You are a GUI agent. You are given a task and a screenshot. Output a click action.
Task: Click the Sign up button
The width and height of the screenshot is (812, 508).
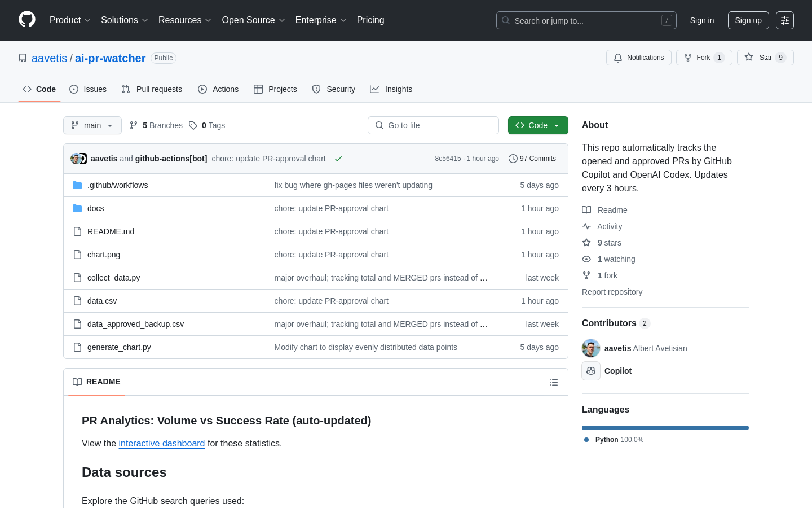click(x=748, y=20)
